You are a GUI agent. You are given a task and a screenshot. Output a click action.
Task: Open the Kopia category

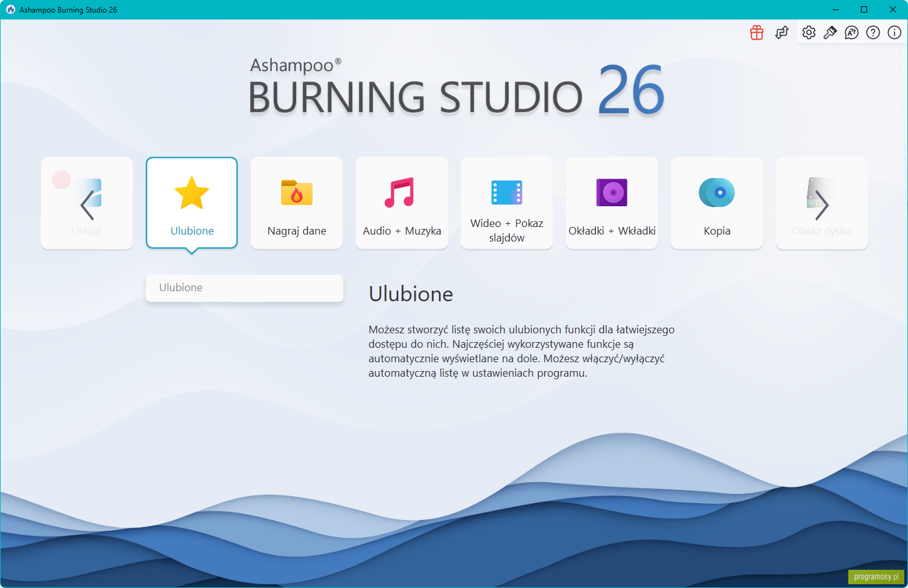click(x=717, y=202)
